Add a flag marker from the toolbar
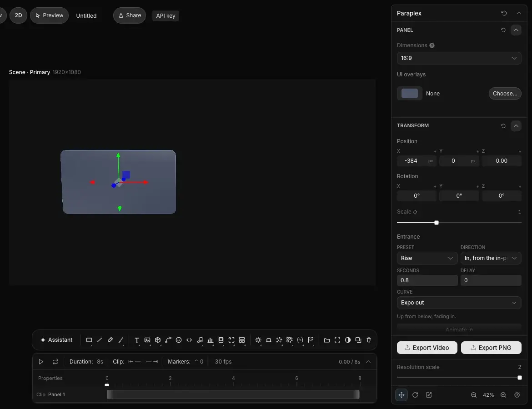 tap(311, 340)
